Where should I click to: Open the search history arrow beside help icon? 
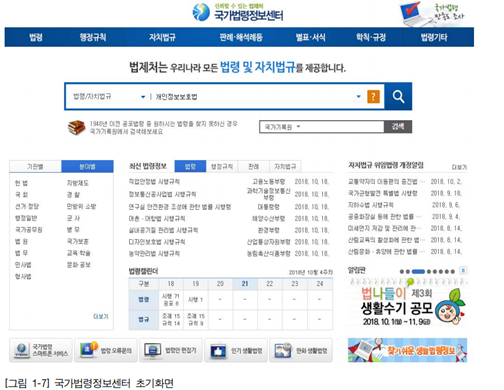358,97
